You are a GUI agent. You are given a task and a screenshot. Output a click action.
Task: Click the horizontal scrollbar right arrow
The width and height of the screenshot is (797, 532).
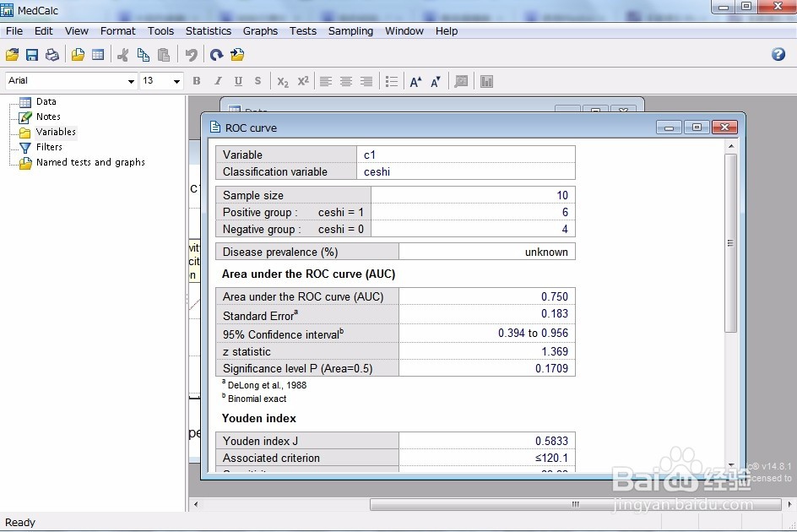pos(789,504)
